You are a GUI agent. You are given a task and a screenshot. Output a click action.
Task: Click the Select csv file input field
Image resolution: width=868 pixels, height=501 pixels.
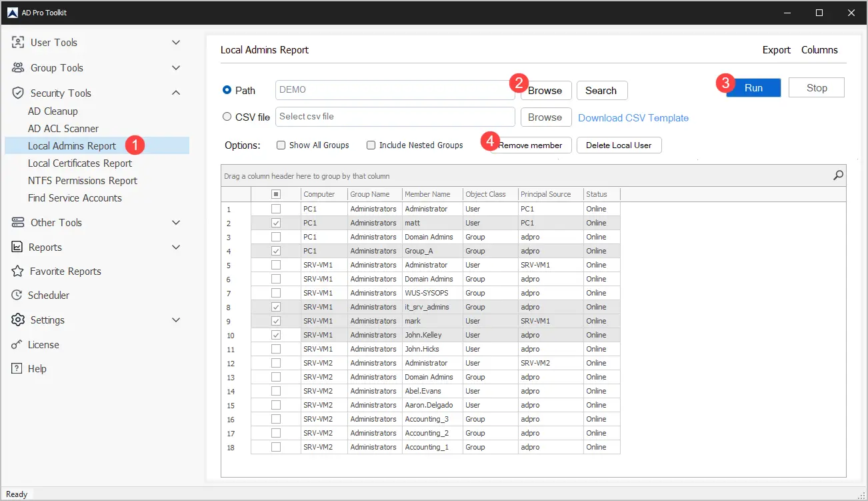[395, 117]
